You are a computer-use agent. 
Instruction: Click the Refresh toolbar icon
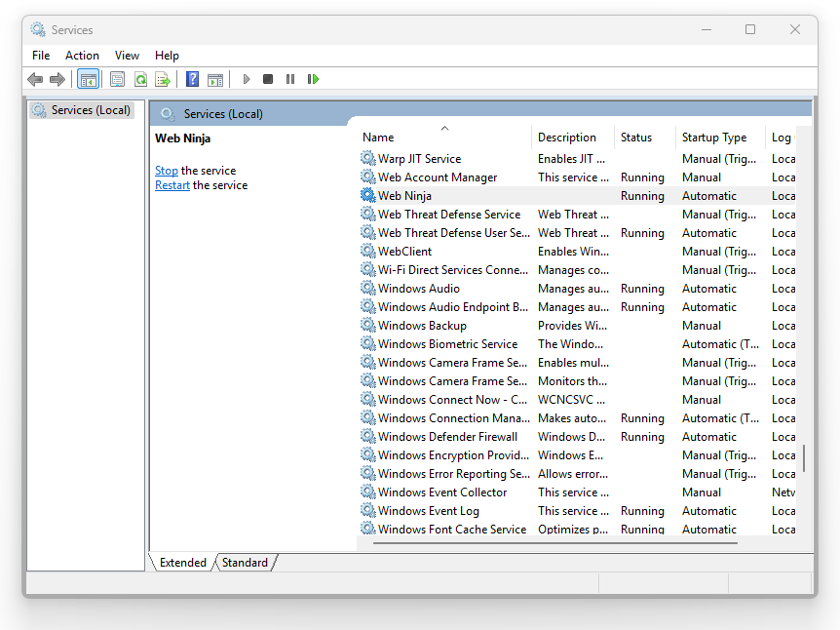[x=140, y=79]
